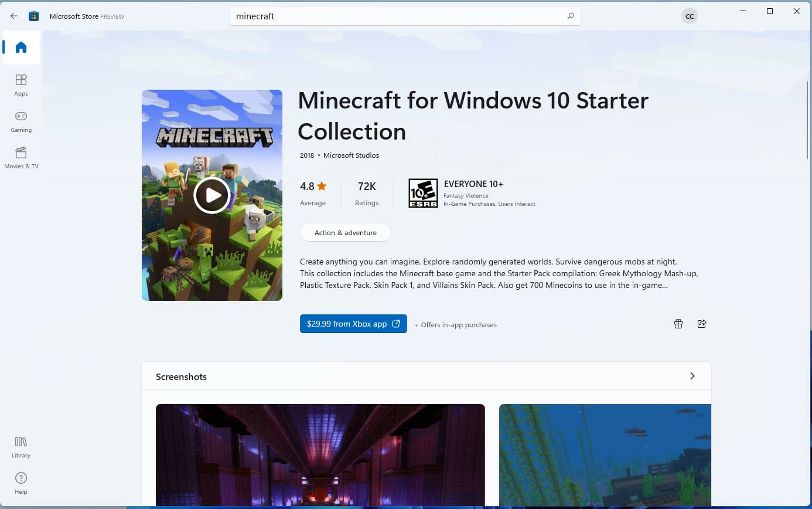Screen dimensions: 812x509
Task: Buy for $29.99 from Xbox app
Action: click(353, 324)
